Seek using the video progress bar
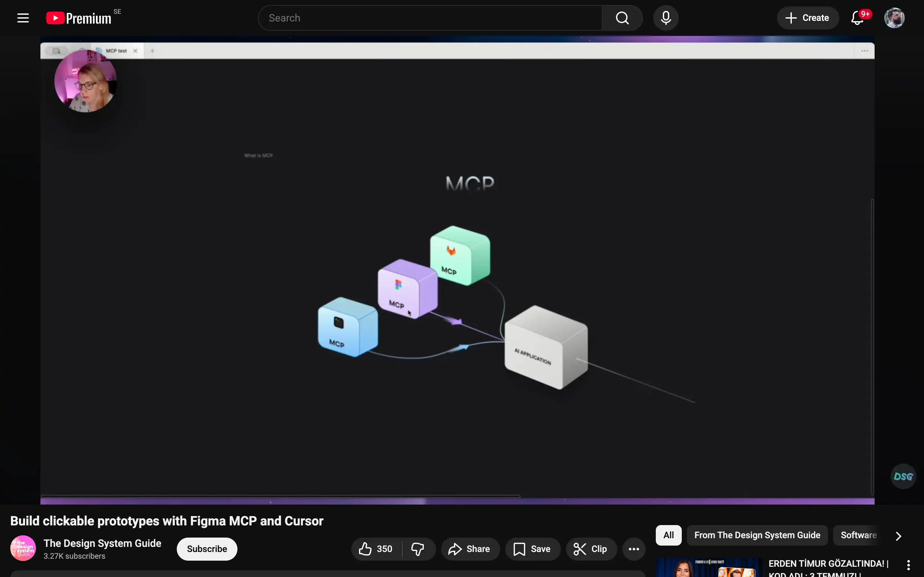The width and height of the screenshot is (924, 577). [x=458, y=501]
